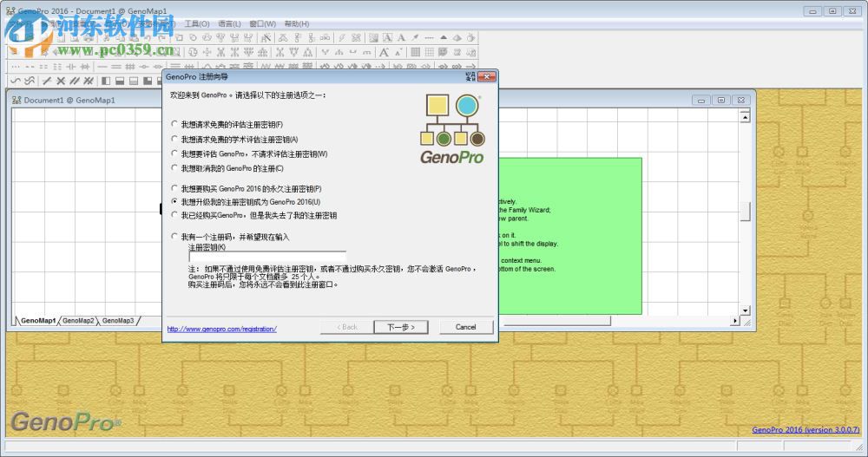Screen dimensions: 868x457
Task: Select 'I have a registration code' option
Action: click(x=174, y=237)
